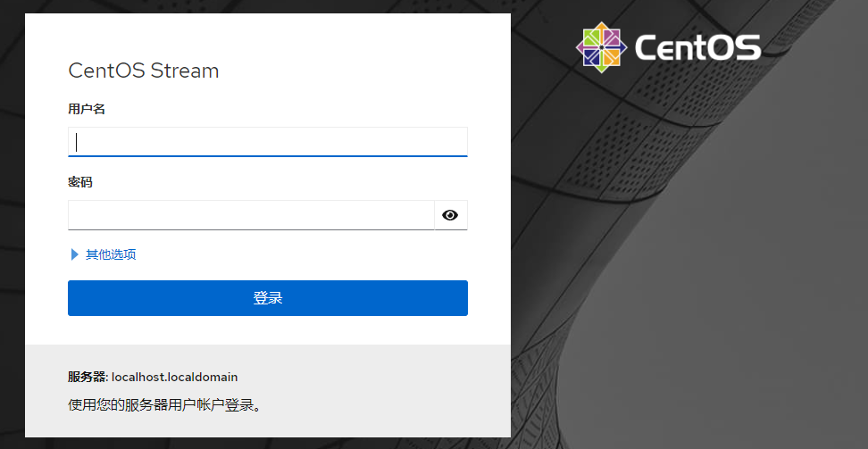
Task: Click empty white space beside CentOS Stream title
Action: click(x=357, y=71)
